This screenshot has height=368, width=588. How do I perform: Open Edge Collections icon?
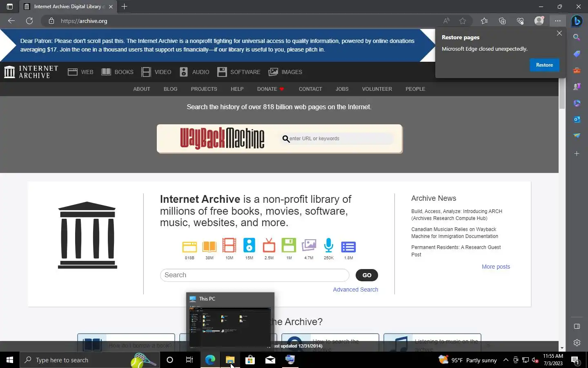[x=502, y=21]
